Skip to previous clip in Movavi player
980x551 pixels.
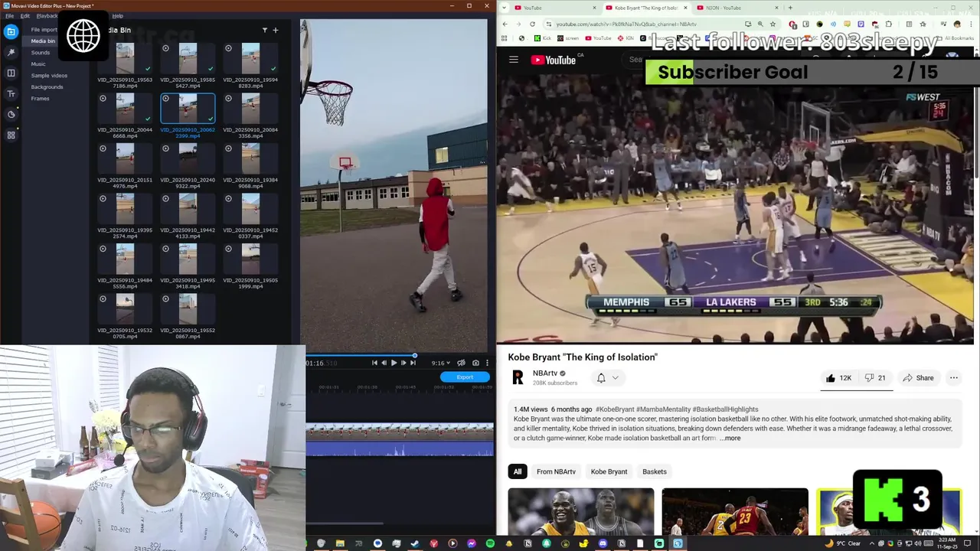coord(374,363)
